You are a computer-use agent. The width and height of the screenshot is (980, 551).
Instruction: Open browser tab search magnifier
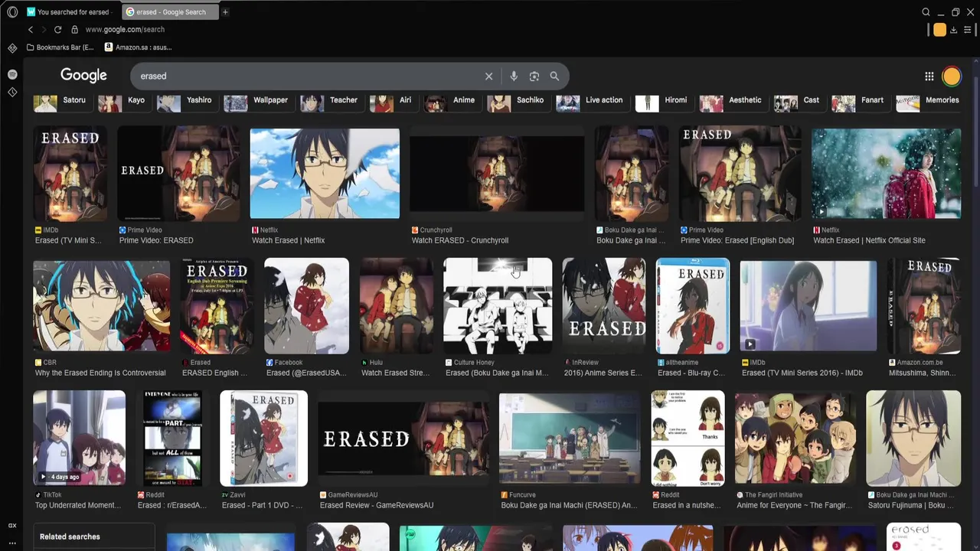pos(926,12)
